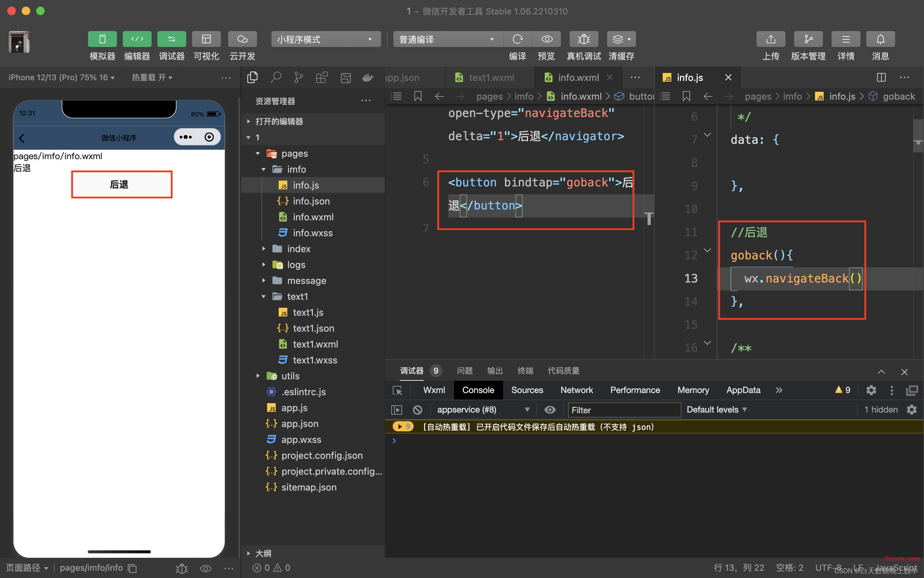This screenshot has height=578, width=924.
Task: Open the extensions icon in sidebar
Action: 322,77
